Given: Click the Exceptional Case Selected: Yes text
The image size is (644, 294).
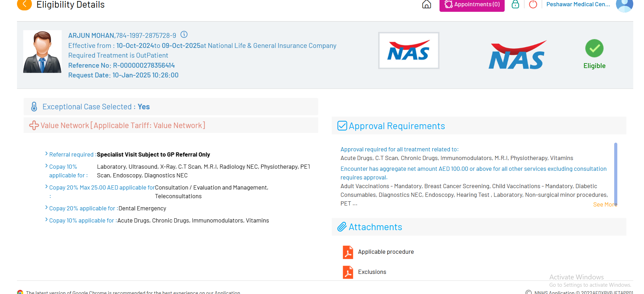Looking at the screenshot, I should pos(96,107).
